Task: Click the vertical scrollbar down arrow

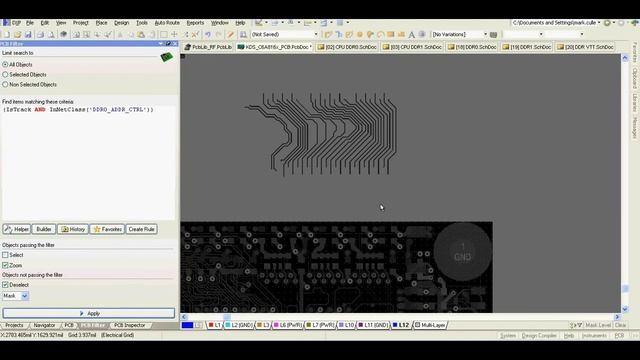Action: [625, 309]
